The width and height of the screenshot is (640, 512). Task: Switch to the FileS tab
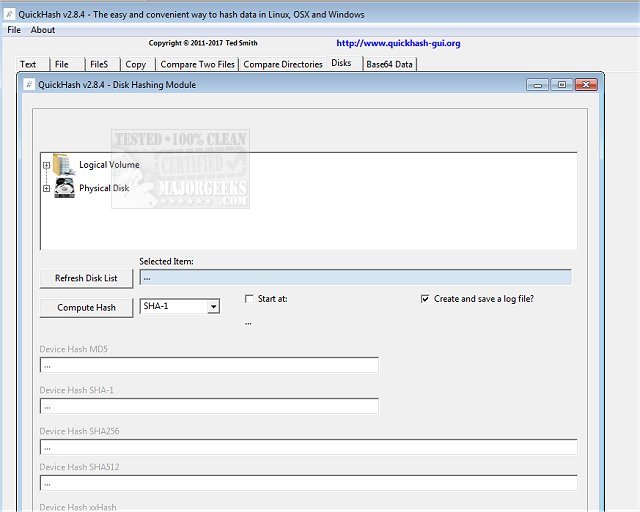[102, 64]
